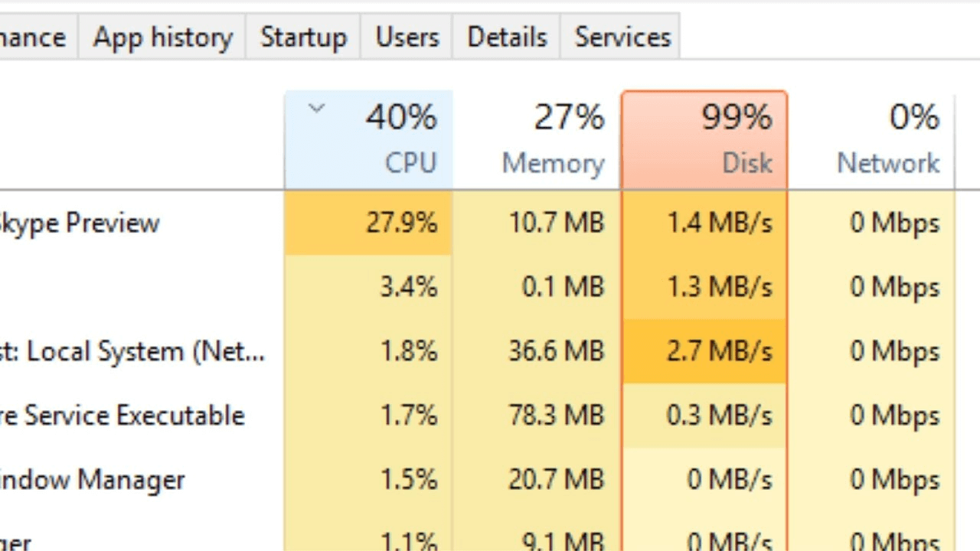The width and height of the screenshot is (980, 551).
Task: Click the 99% Disk header value
Action: pos(736,116)
